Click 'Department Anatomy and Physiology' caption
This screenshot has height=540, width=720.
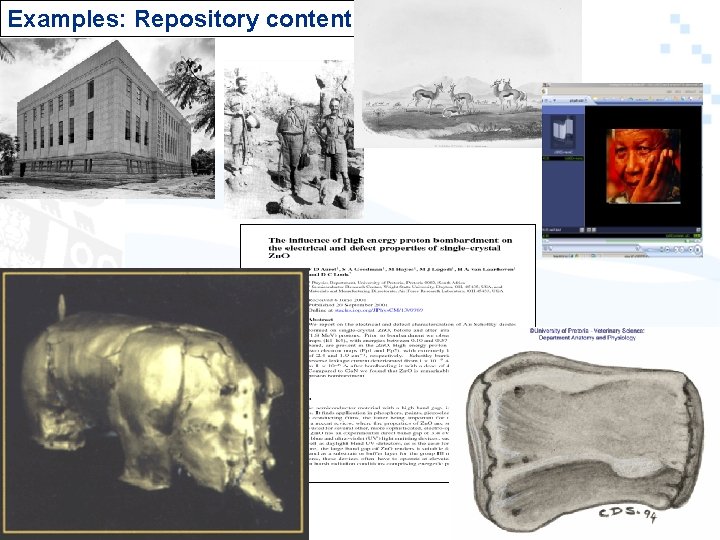click(587, 338)
